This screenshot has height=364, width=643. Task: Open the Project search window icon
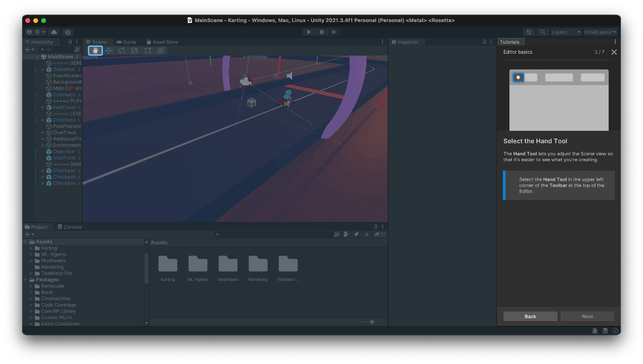(337, 234)
